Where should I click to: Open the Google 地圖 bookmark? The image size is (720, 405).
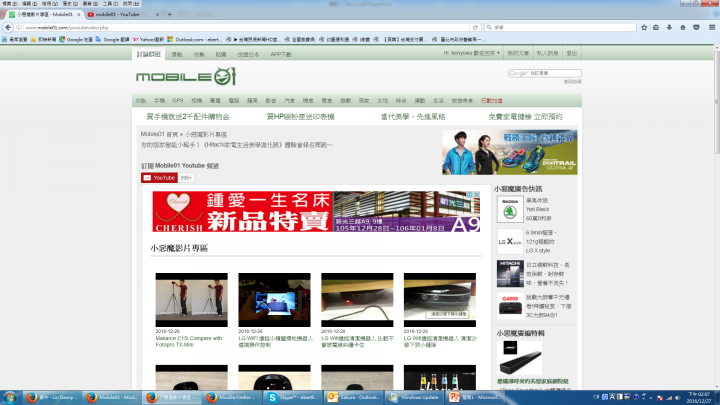click(x=76, y=39)
